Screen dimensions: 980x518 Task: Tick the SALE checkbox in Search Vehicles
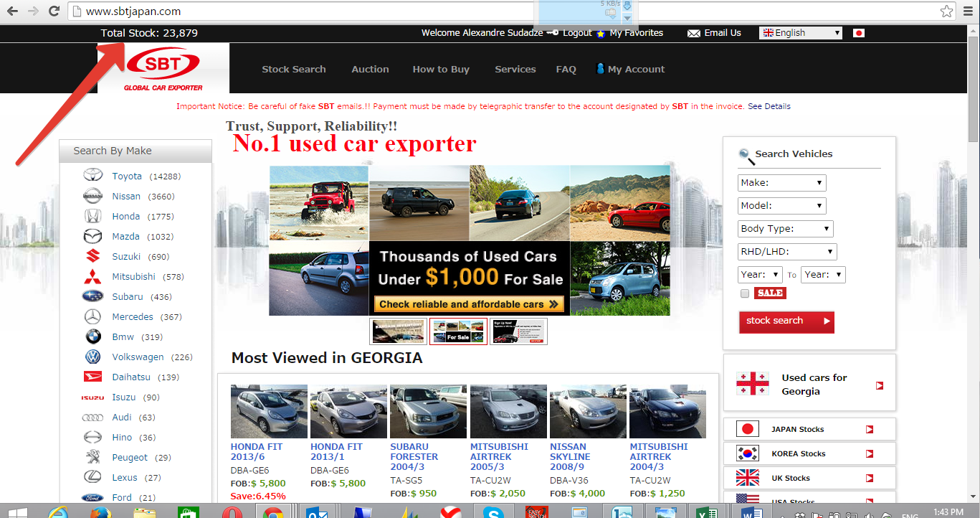point(744,293)
